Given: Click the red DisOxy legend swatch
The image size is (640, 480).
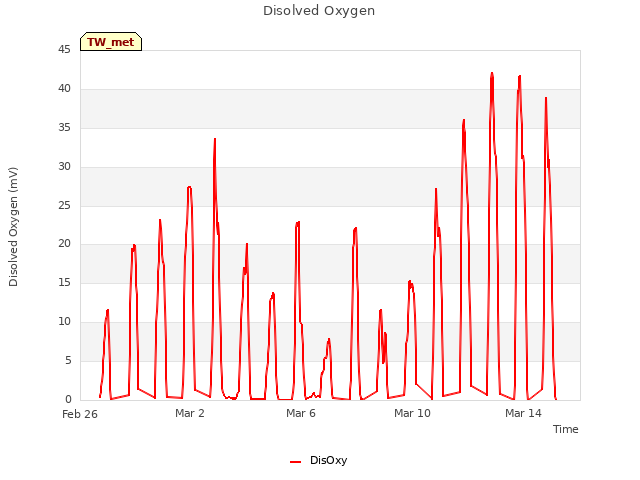Looking at the screenshot, I should coord(296,462).
